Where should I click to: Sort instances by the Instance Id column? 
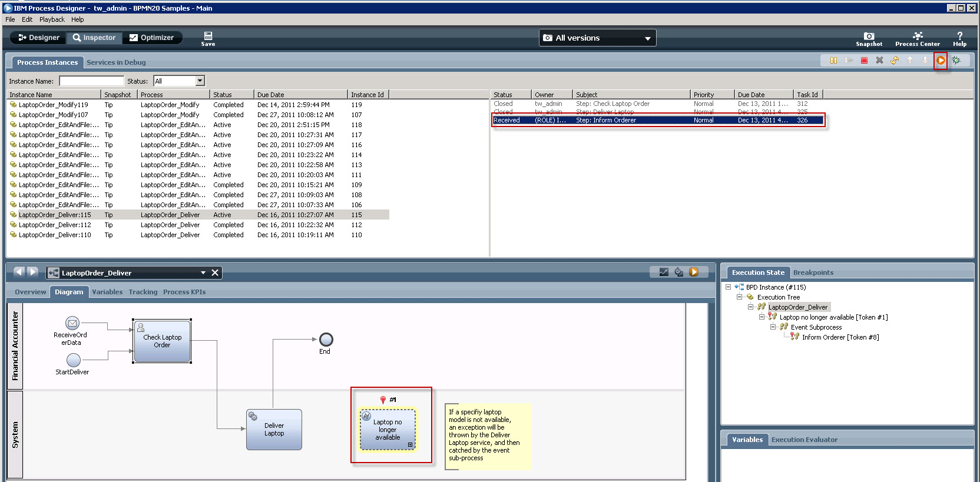368,94
